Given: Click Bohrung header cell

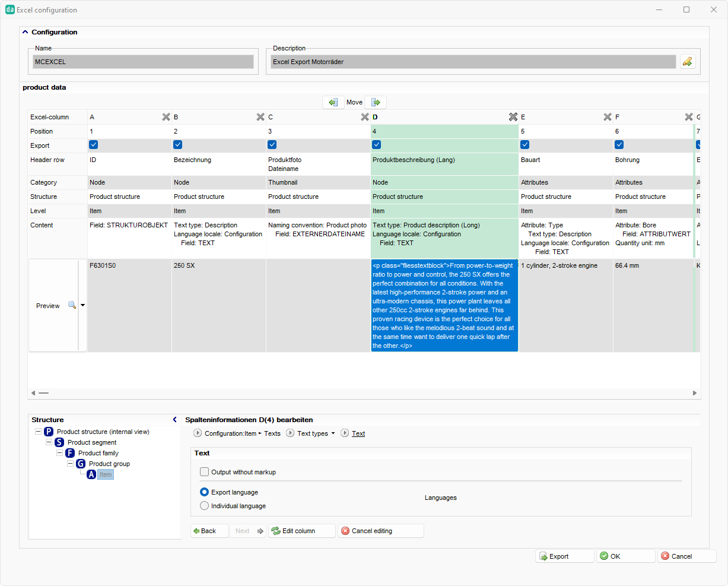Looking at the screenshot, I should click(653, 164).
